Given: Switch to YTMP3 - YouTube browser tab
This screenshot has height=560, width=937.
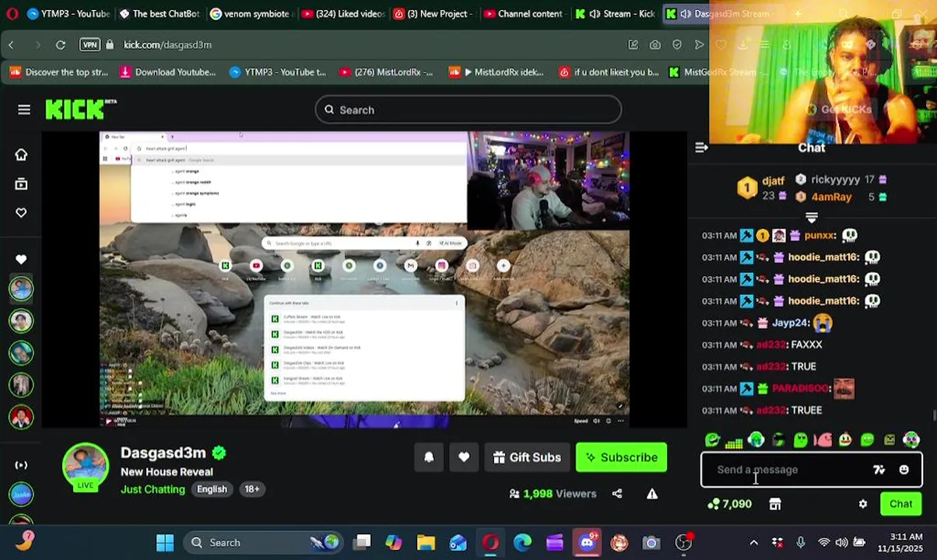Looking at the screenshot, I should tap(68, 14).
